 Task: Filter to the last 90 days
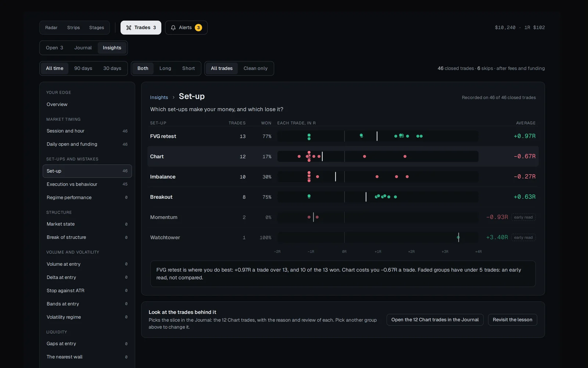(83, 68)
